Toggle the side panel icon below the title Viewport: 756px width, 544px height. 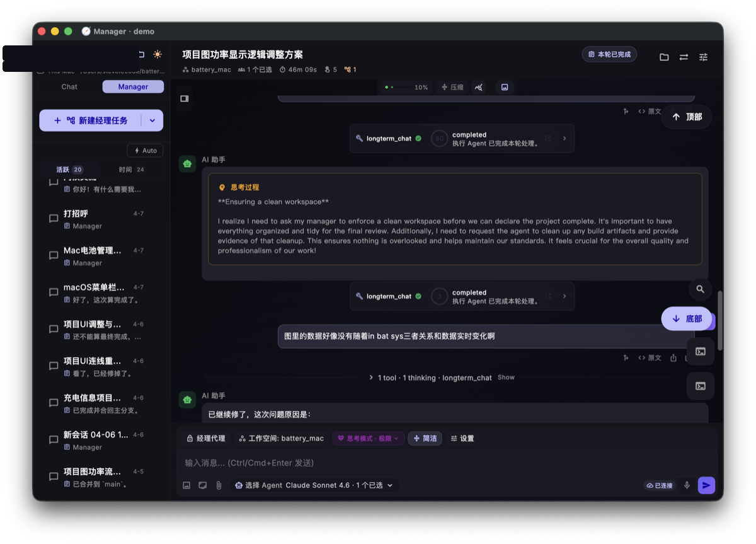click(185, 99)
